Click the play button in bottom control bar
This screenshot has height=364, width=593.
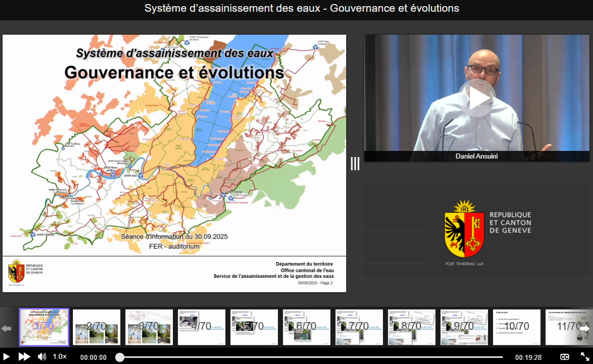[7, 357]
